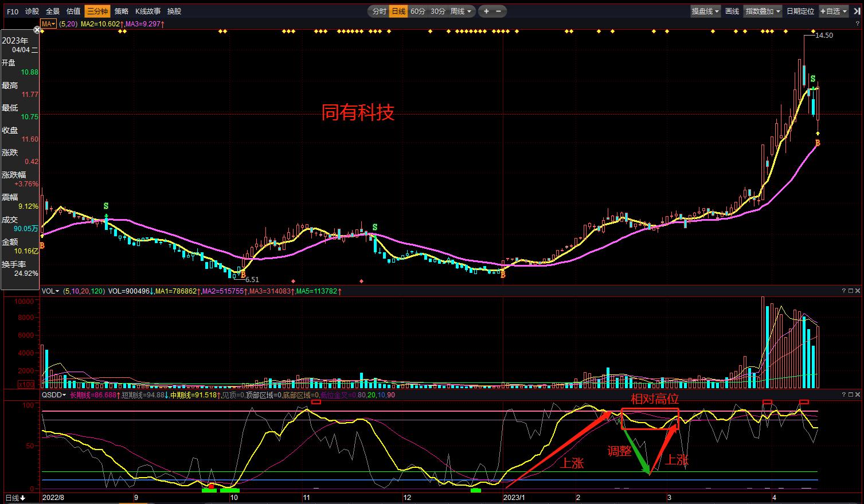
Task: Click the zoom in plus icon
Action: (x=486, y=11)
